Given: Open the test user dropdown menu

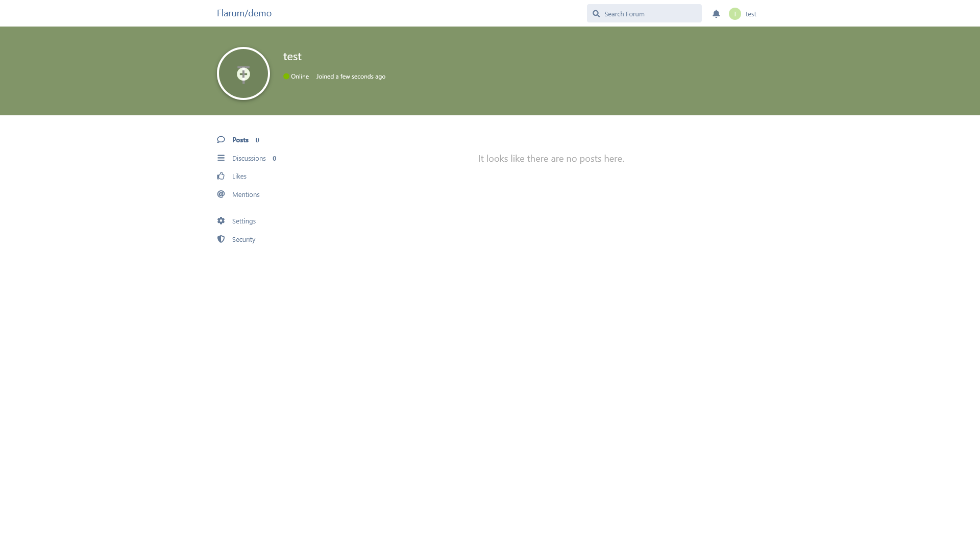Looking at the screenshot, I should (x=743, y=14).
